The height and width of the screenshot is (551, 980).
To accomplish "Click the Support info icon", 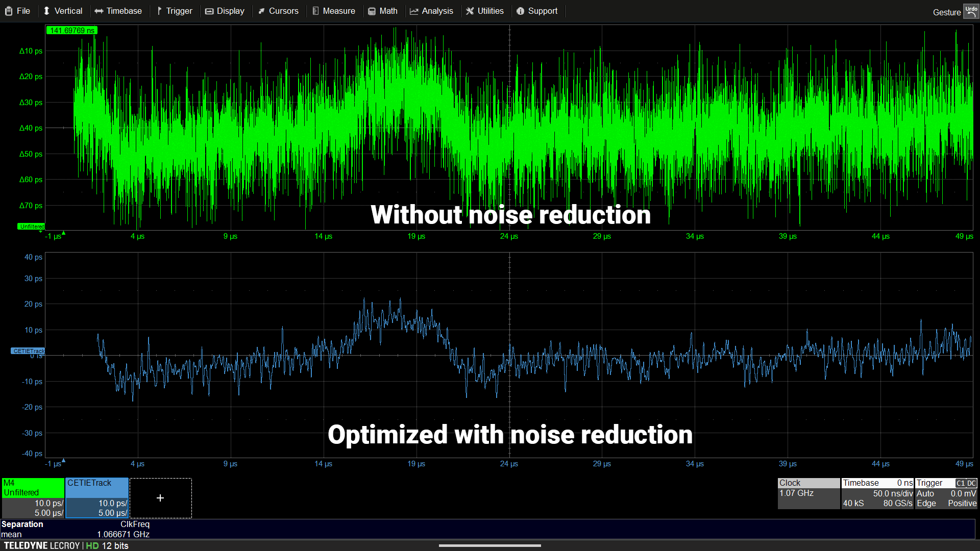I will pos(520,11).
